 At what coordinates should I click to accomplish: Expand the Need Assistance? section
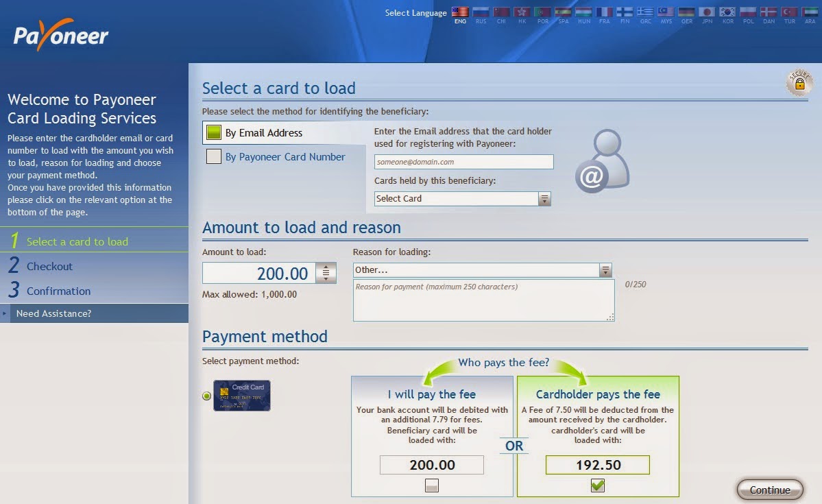click(95, 313)
